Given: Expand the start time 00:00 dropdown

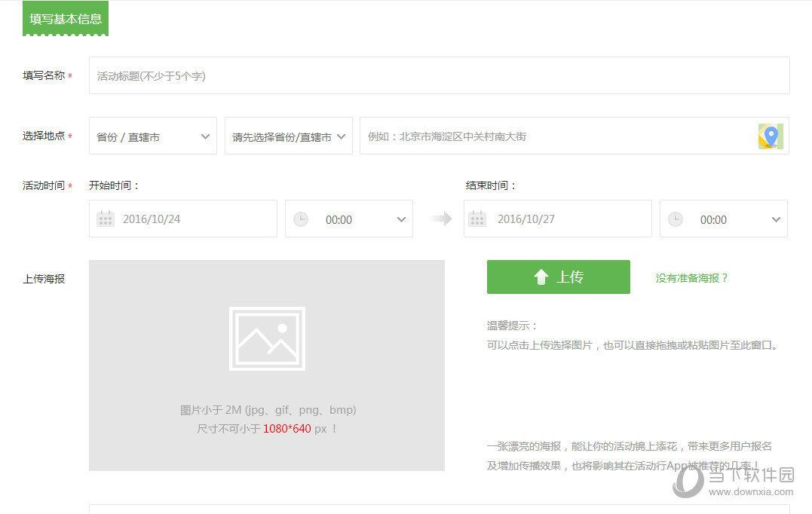Looking at the screenshot, I should coord(400,219).
